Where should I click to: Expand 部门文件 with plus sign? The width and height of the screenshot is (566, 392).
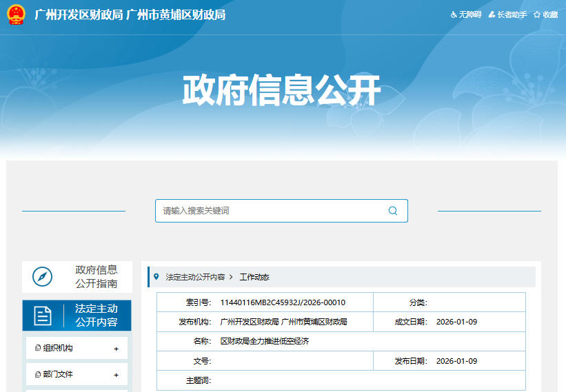click(116, 375)
